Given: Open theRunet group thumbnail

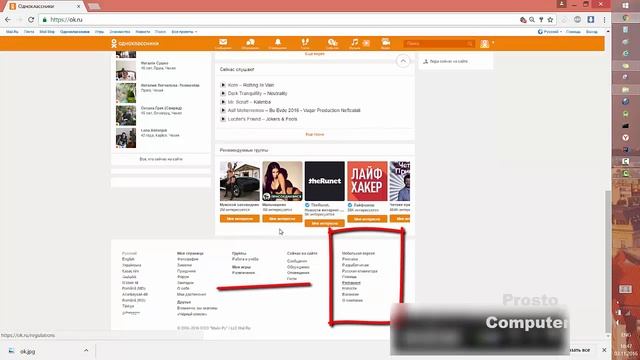Looking at the screenshot, I should coord(324,181).
